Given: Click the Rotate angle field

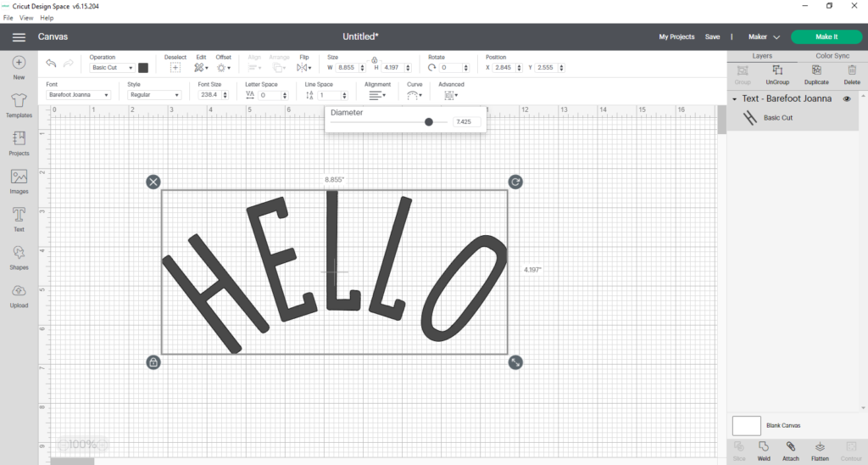Looking at the screenshot, I should point(451,68).
